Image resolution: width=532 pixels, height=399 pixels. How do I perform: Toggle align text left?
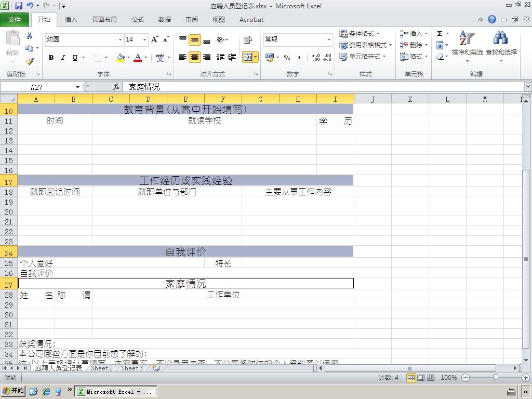(183, 57)
